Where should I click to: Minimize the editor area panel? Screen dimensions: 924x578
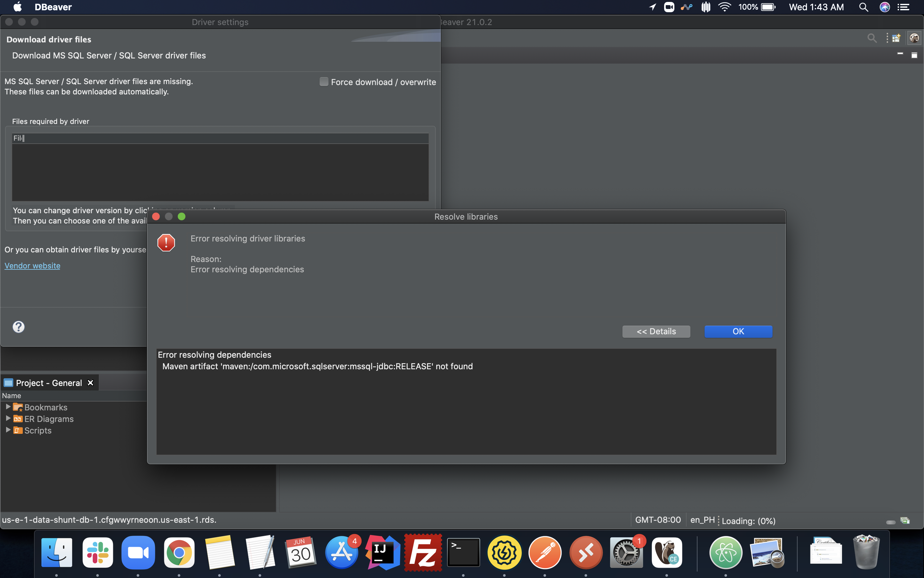point(900,54)
